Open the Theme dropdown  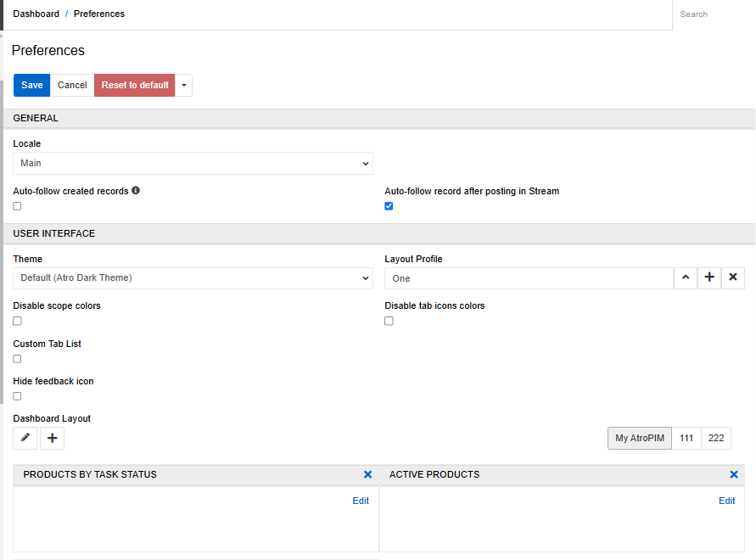coord(193,278)
